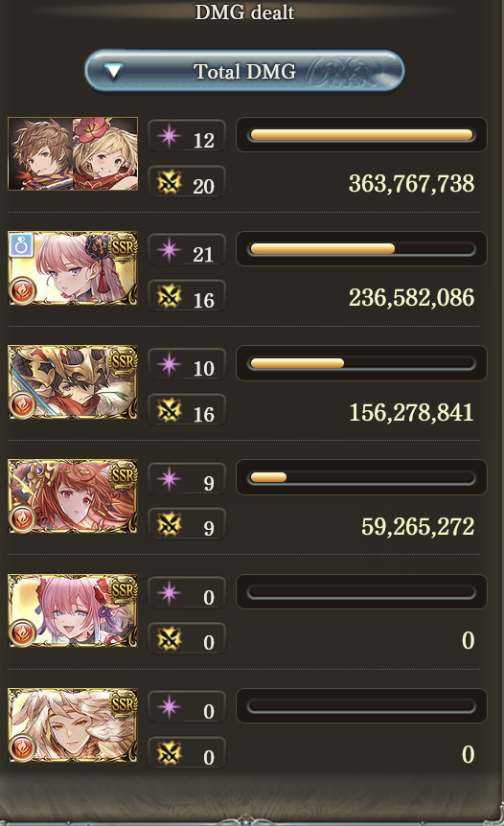This screenshot has height=826, width=504.
Task: Click the fire element badge on last portrait
Action: pyautogui.click(x=22, y=747)
